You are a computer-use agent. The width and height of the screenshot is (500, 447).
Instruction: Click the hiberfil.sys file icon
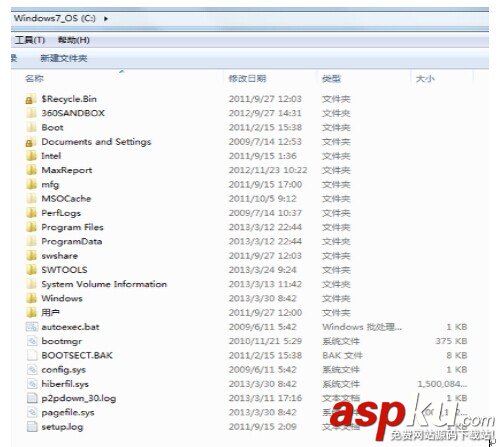[32, 384]
